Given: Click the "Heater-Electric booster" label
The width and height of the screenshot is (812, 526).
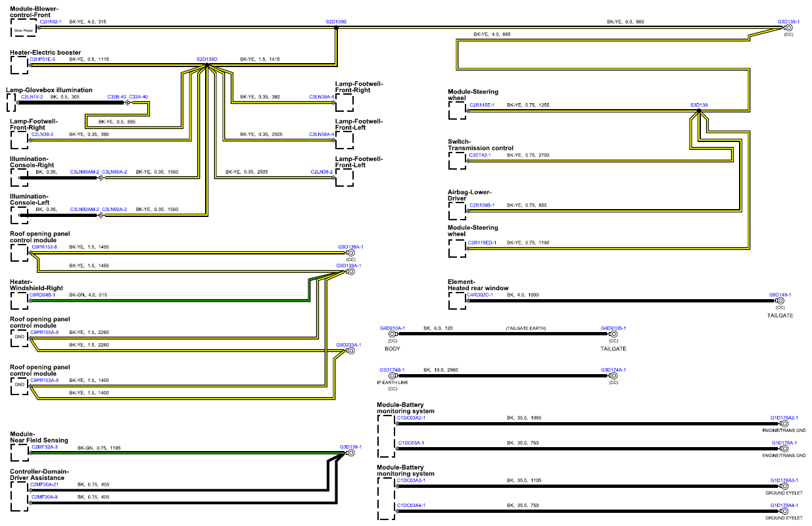Looking at the screenshot, I should click(x=46, y=52).
